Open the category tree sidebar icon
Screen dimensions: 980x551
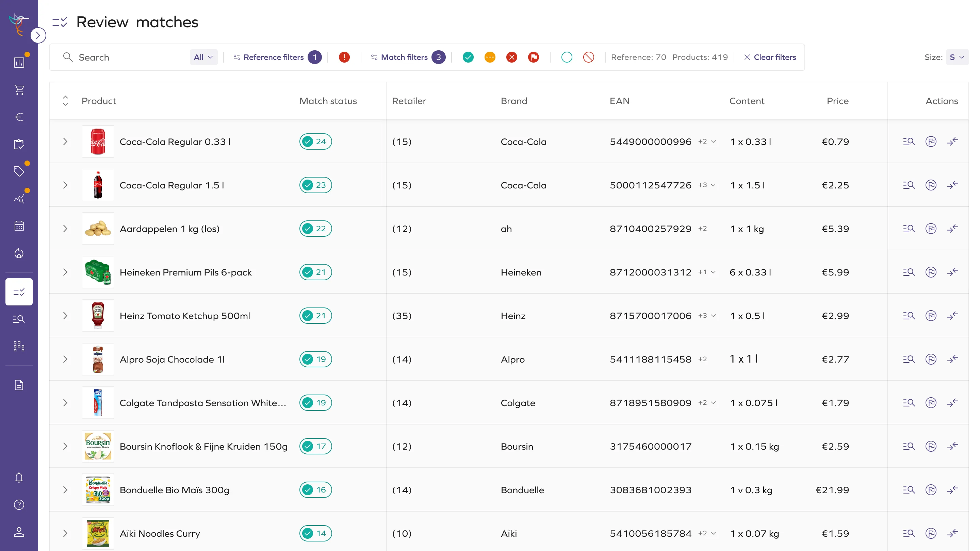[x=19, y=347]
